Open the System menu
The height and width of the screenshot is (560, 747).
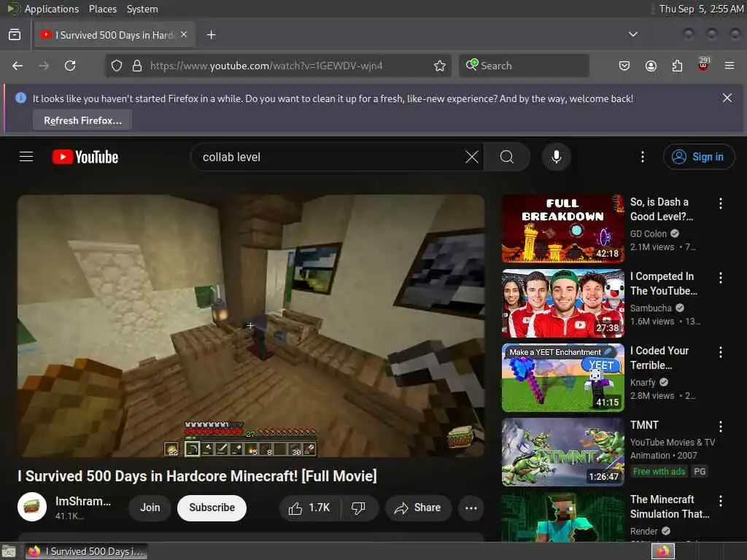click(x=142, y=9)
